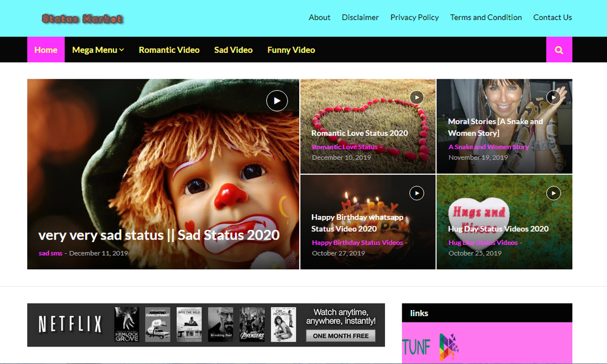Open the 'sad sms' category tag
Screen dimensions: 607x364
[51, 253]
